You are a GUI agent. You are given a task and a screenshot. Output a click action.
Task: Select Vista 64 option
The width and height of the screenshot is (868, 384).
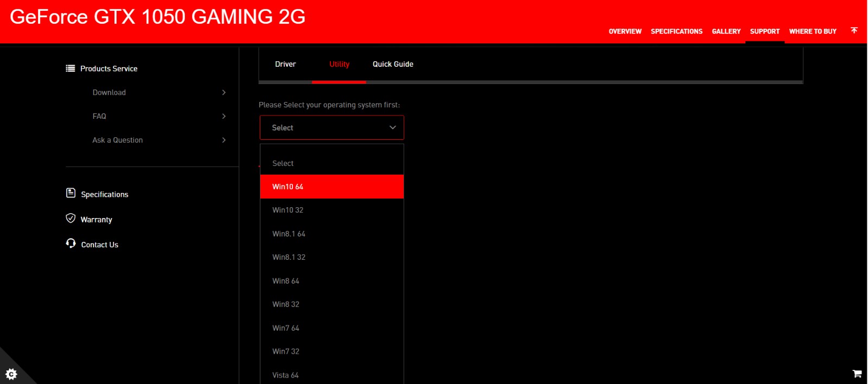(x=332, y=375)
